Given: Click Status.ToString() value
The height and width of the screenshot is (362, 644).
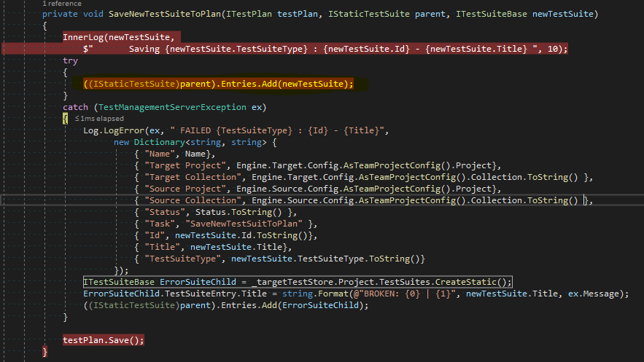Looking at the screenshot, I should click(238, 212).
